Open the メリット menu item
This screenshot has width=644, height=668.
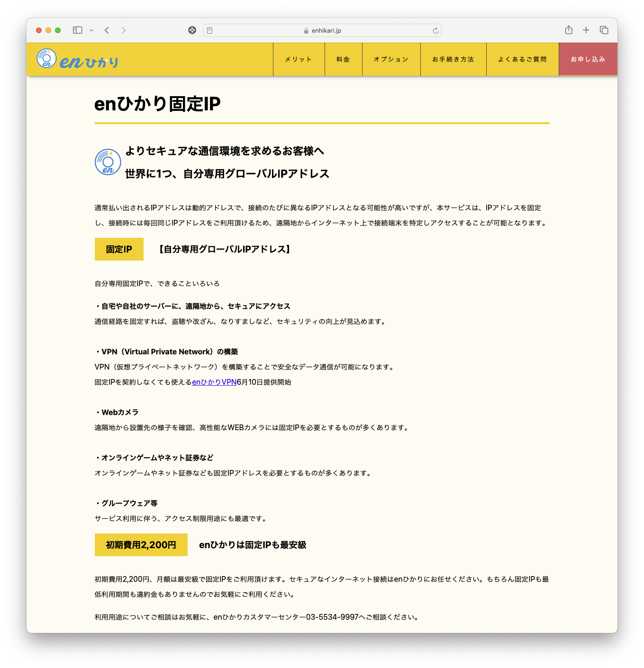pyautogui.click(x=299, y=59)
